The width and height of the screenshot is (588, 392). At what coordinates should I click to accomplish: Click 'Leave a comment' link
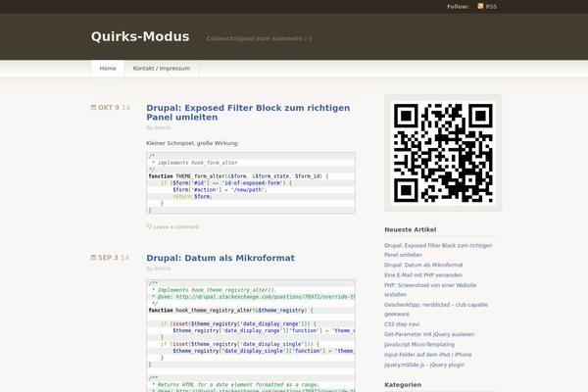[x=175, y=226]
